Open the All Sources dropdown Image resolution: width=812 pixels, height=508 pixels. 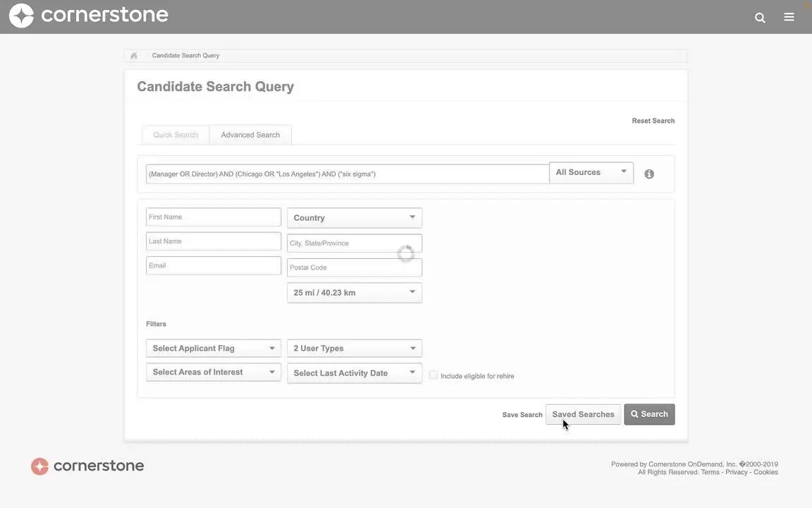pyautogui.click(x=591, y=171)
